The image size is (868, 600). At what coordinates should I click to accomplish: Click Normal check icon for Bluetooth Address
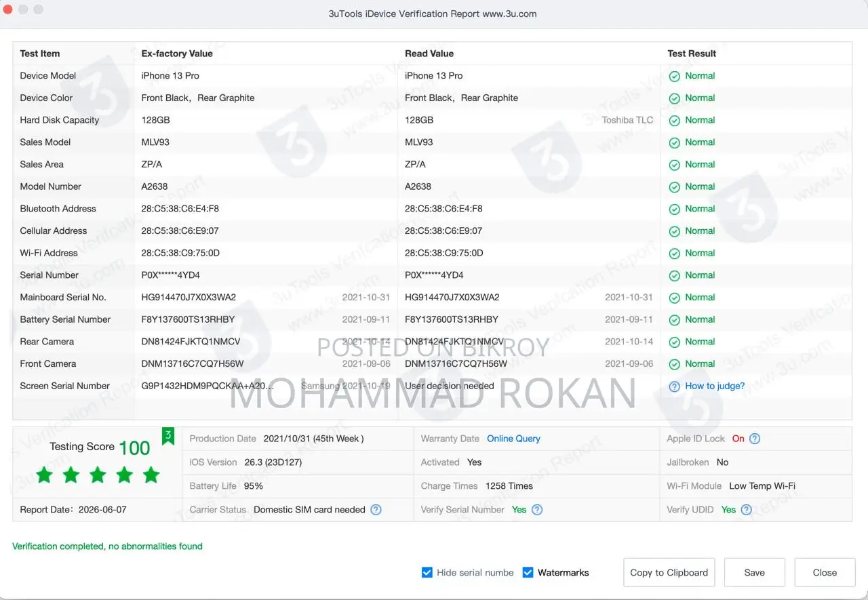674,209
